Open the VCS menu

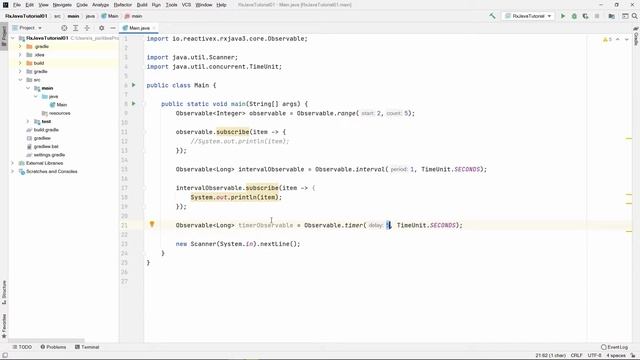(186, 5)
